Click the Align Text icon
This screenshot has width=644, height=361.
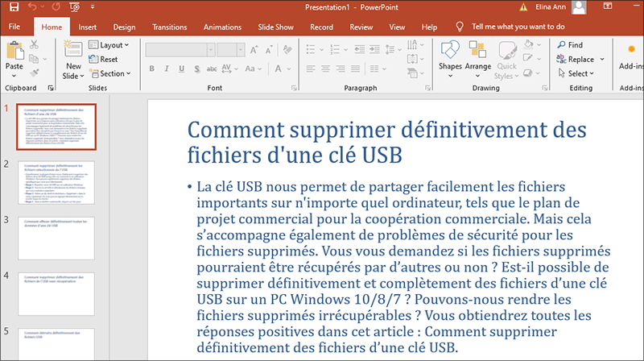coord(412,59)
